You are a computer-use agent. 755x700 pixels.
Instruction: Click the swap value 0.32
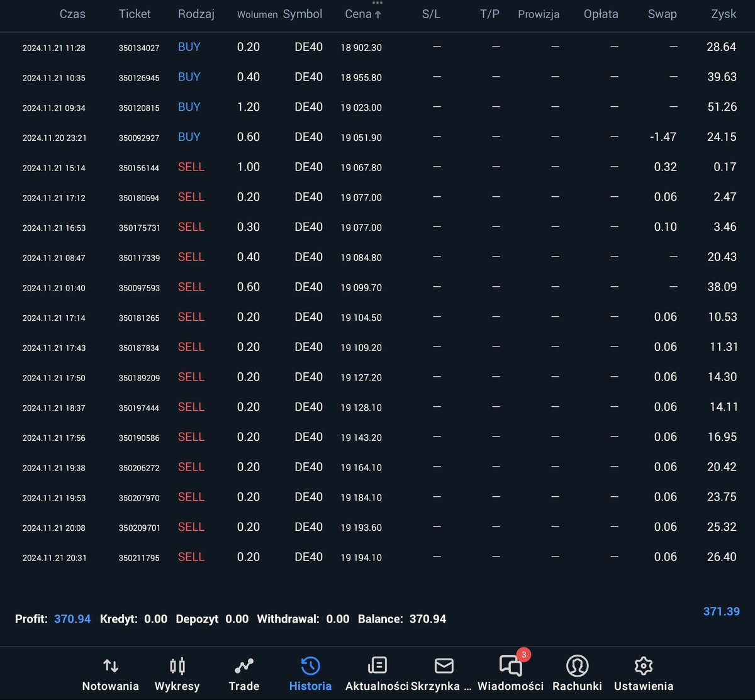666,167
